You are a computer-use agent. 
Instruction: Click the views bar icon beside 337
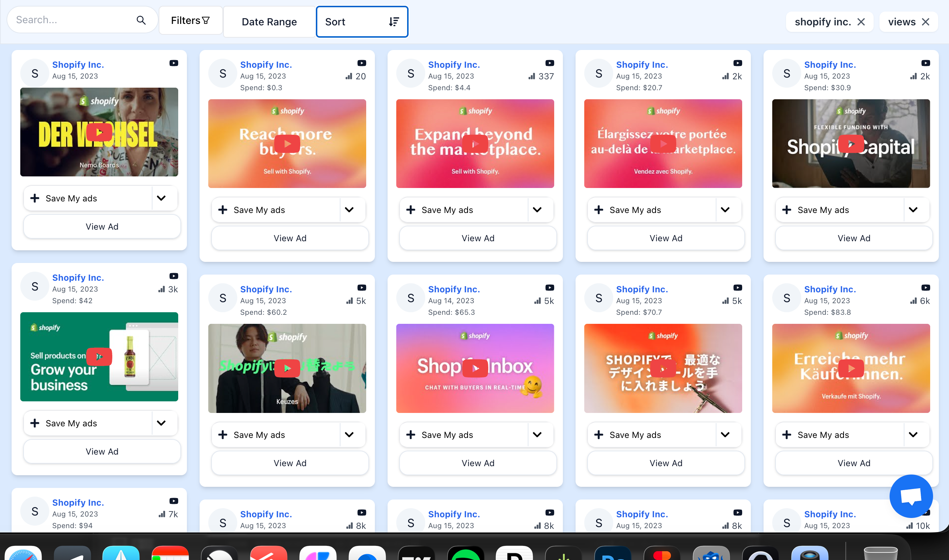point(532,76)
